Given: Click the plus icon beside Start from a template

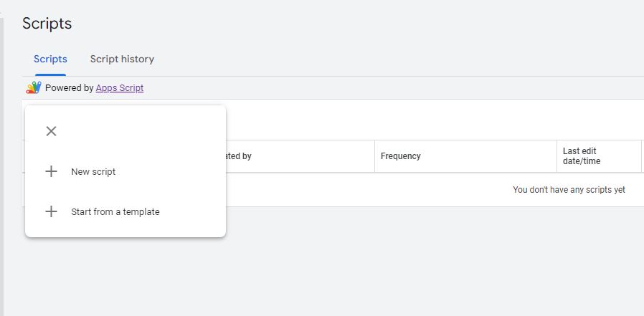Looking at the screenshot, I should tap(51, 212).
